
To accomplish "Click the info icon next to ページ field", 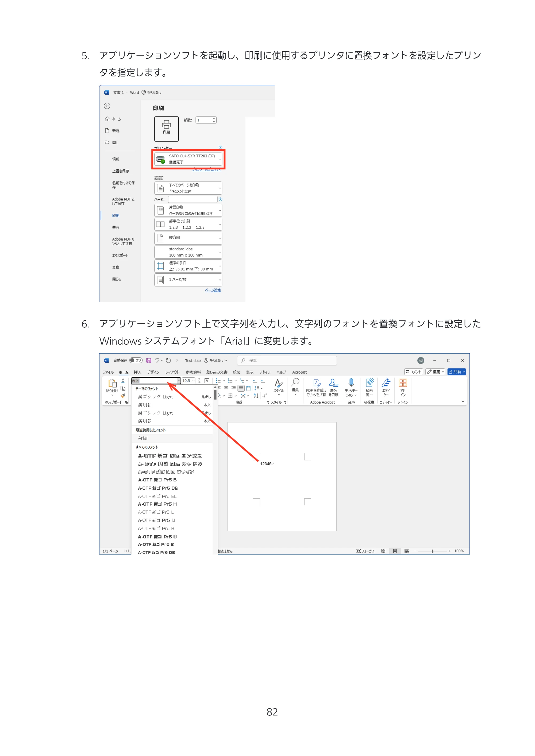I will pos(220,199).
